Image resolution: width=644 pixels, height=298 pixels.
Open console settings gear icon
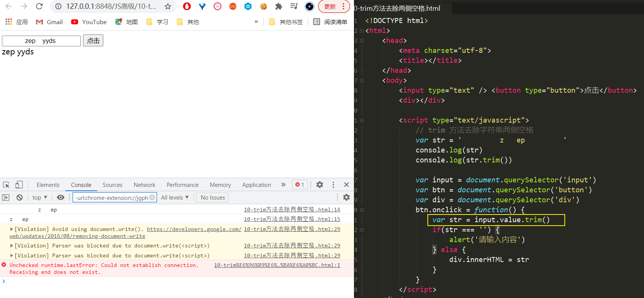346,197
